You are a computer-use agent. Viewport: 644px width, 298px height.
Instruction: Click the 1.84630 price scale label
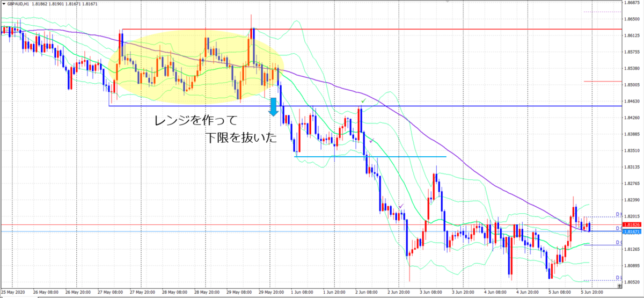(633, 101)
